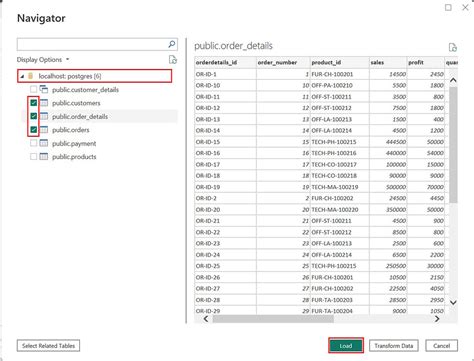Click cell TECH-MA-100219

coord(339,187)
